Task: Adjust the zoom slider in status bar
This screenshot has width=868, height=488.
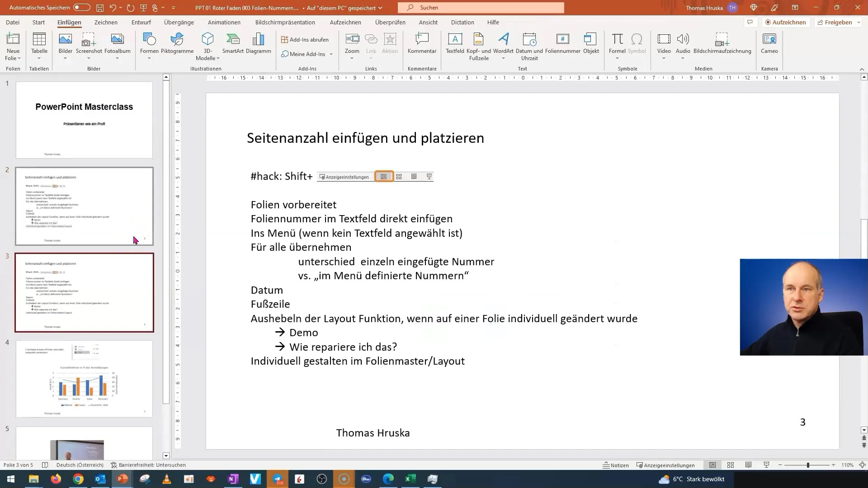Action: tap(807, 465)
